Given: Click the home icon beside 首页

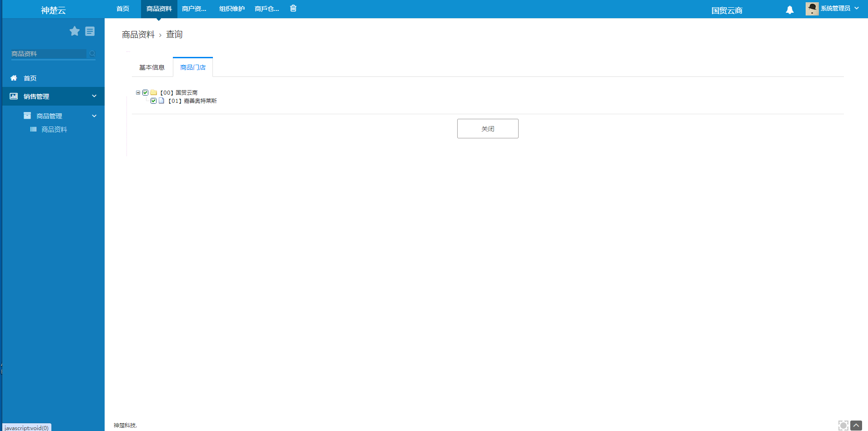Looking at the screenshot, I should [x=14, y=78].
